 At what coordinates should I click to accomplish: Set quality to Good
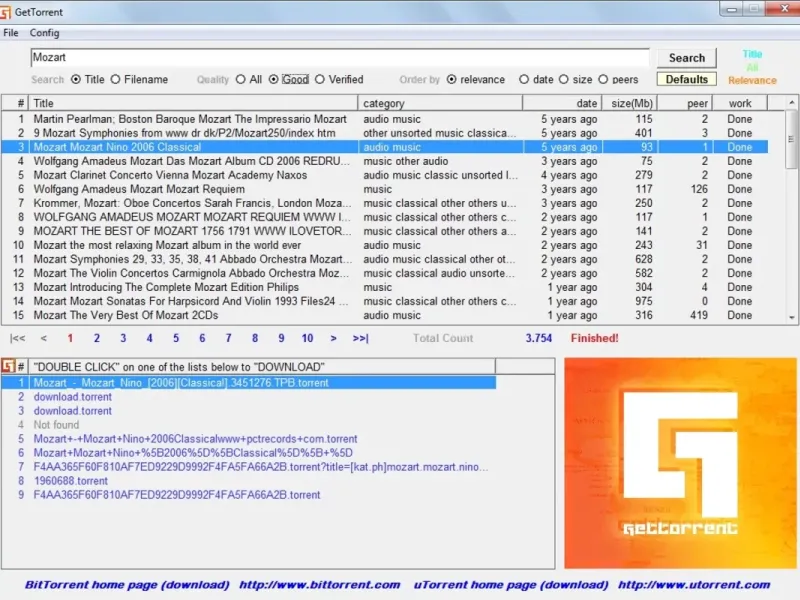coord(273,80)
